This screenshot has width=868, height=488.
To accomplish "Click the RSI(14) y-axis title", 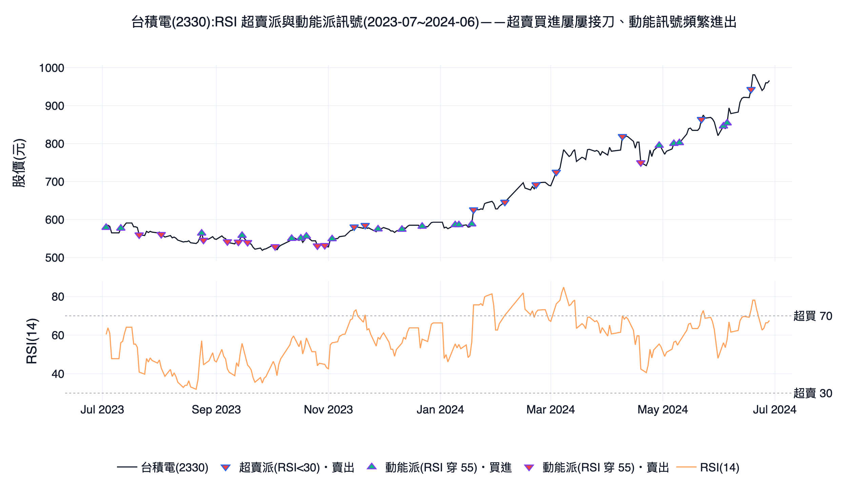I will (x=32, y=341).
